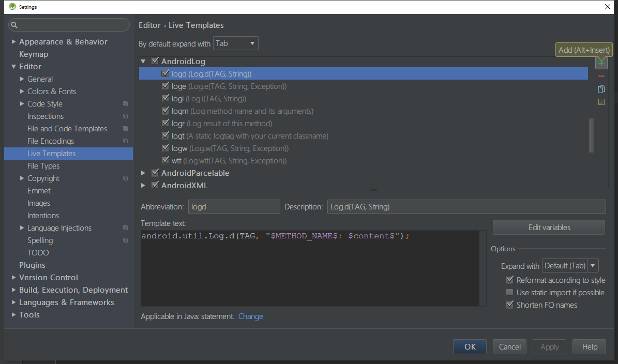618x364 pixels.
Task: Expand the Colors & Fonts subsection arrow
Action: [x=22, y=92]
